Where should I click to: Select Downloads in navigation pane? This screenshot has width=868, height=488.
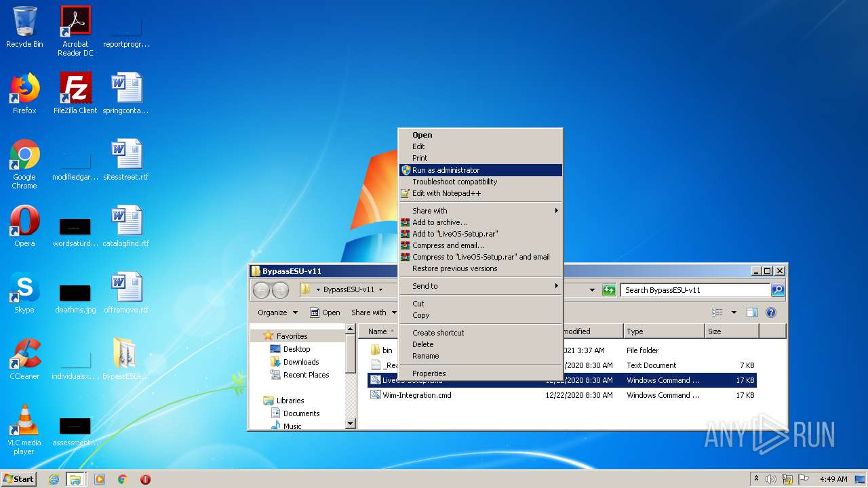click(x=301, y=362)
